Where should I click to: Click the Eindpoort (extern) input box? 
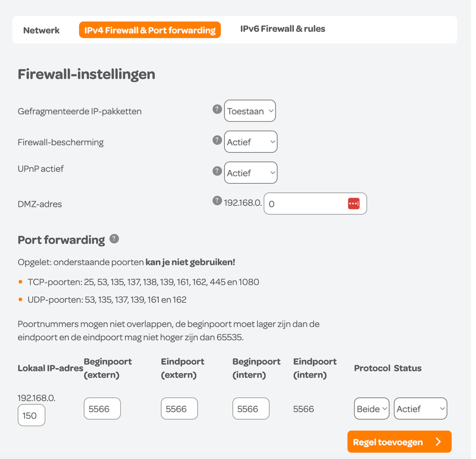tap(179, 408)
